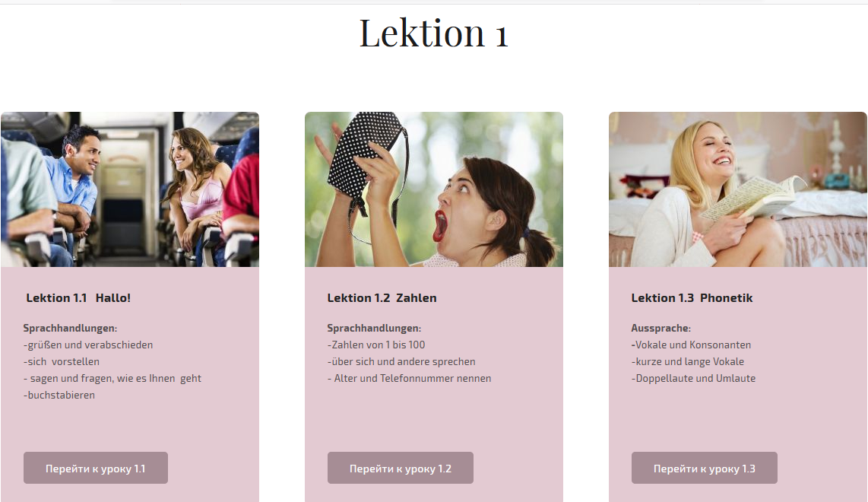Open lesson via 'Перейти к уроку 1.1' button
The image size is (868, 502).
95,468
